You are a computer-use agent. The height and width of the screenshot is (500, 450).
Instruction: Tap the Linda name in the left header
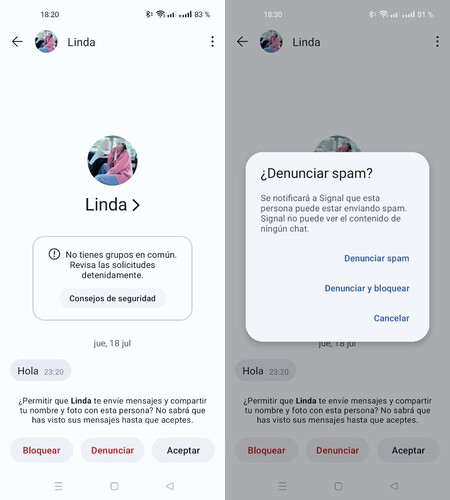tap(81, 42)
